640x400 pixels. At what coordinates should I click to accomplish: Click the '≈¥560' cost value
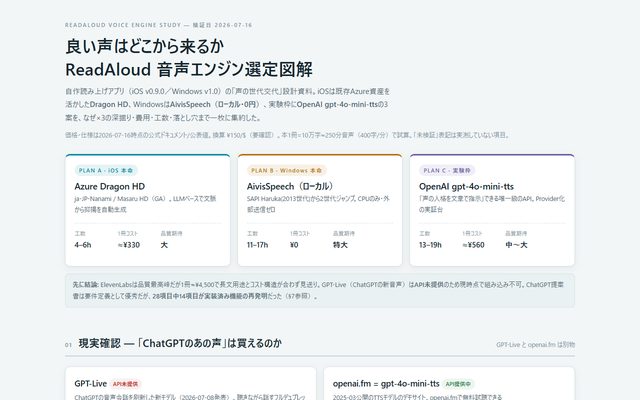tap(473, 245)
